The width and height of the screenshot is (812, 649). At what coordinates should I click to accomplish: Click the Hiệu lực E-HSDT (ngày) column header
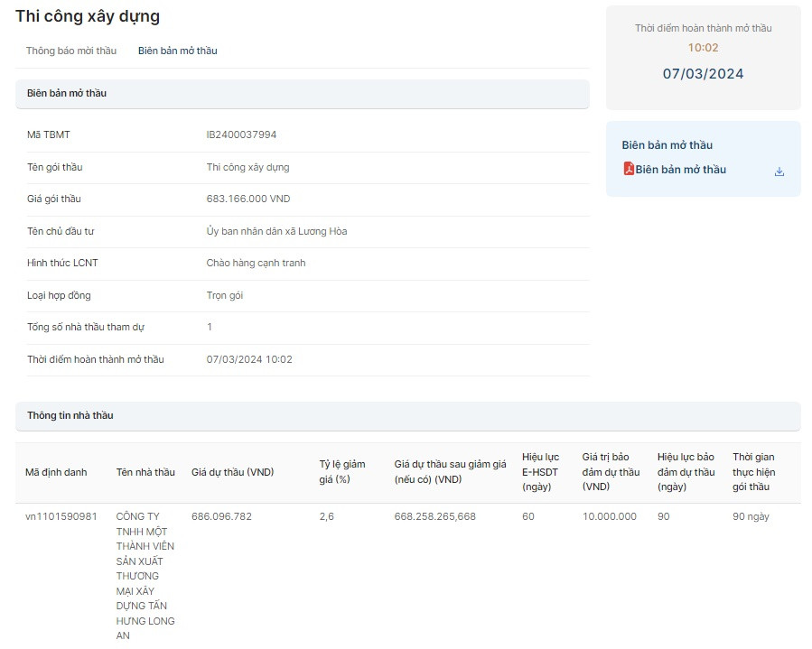point(540,472)
